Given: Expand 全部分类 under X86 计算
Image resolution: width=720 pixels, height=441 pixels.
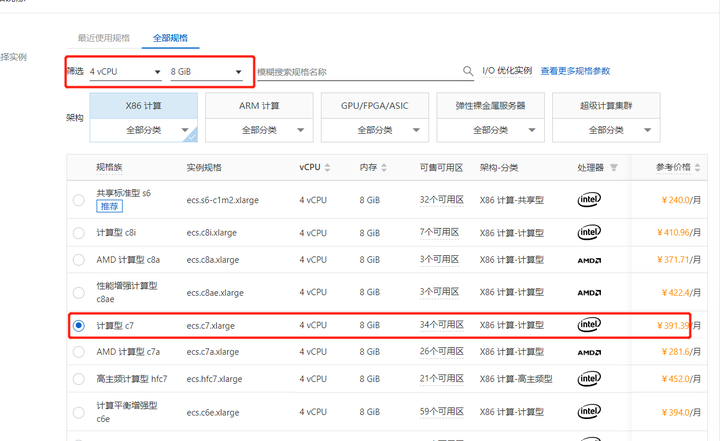Looking at the screenshot, I should click(x=144, y=130).
